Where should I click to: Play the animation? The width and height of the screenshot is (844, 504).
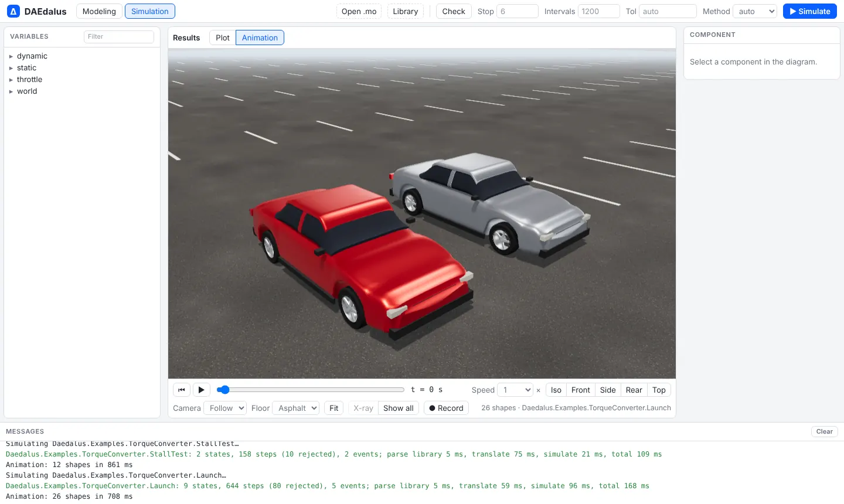coord(201,390)
